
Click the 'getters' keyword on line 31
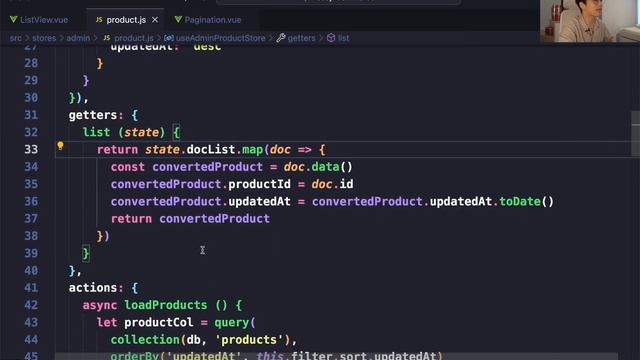(93, 115)
